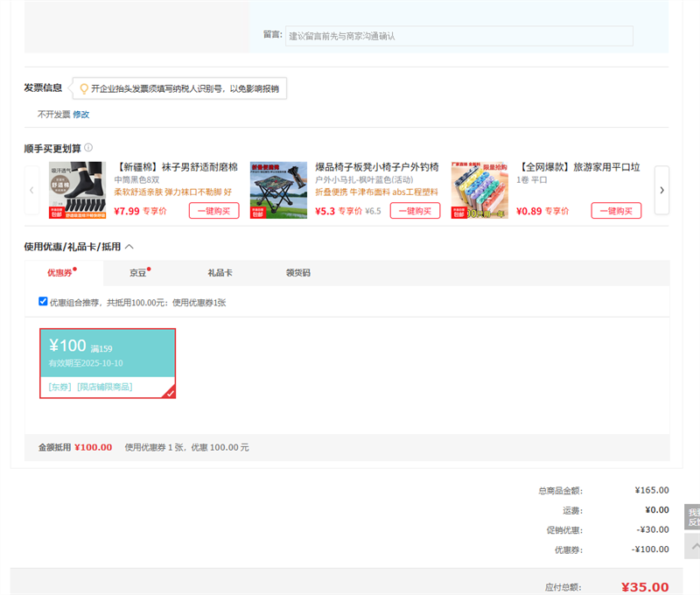Open the 我要反馈 feedback widget

click(x=693, y=516)
